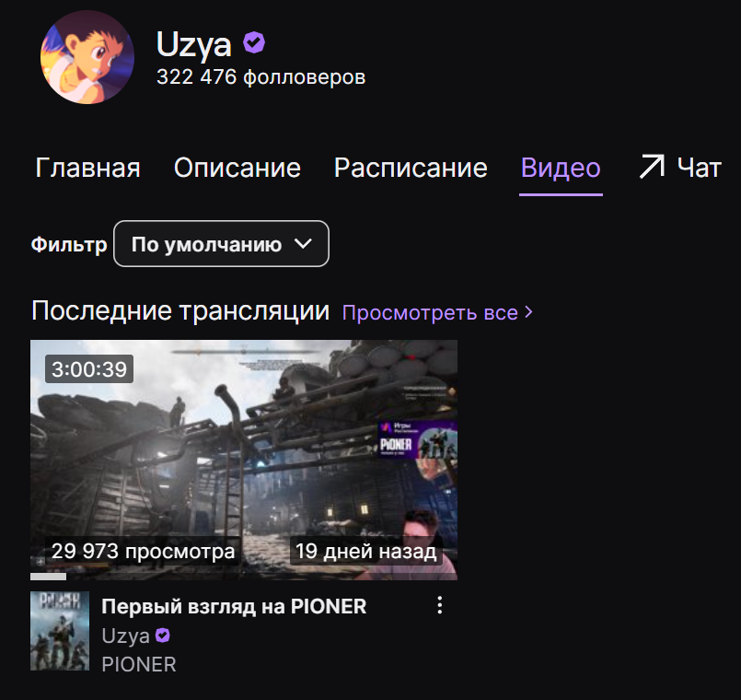This screenshot has width=741, height=700.
Task: Click the pop-out arrow icon beside Чат
Action: [652, 167]
